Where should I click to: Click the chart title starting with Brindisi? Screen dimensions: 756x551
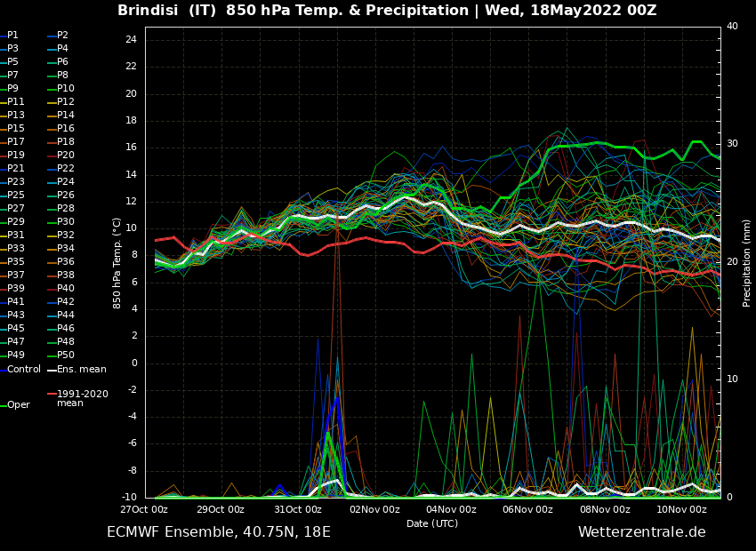387,11
